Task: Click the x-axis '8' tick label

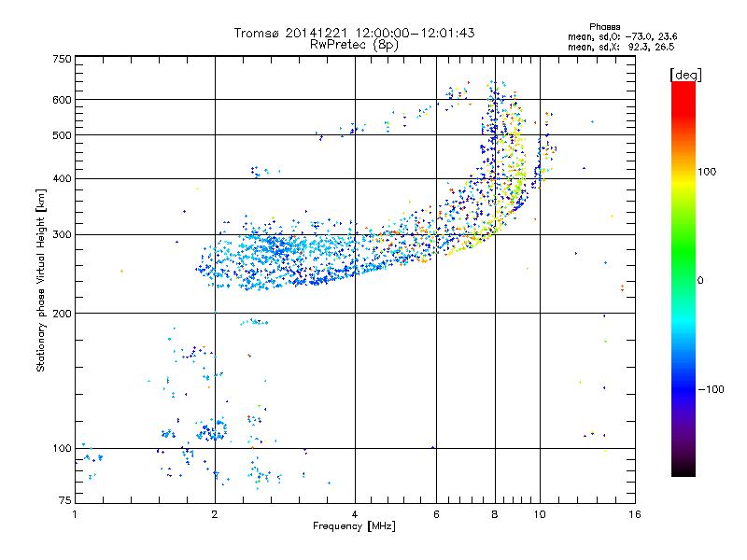Action: pyautogui.click(x=495, y=514)
